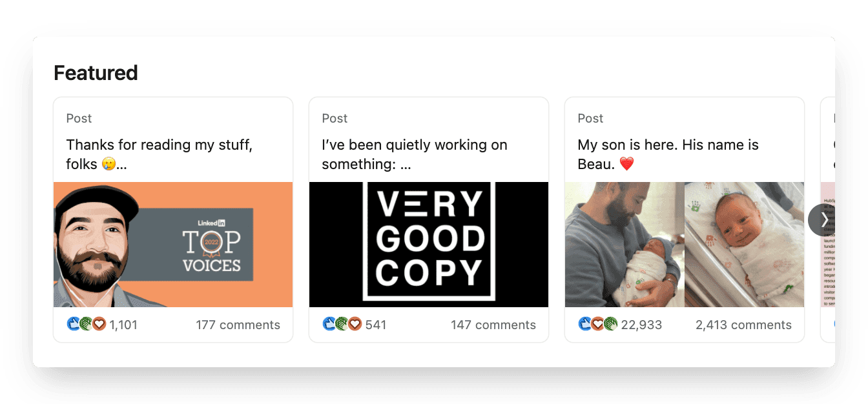The image size is (868, 404).
Task: Click the 541 reactions count
Action: point(376,325)
